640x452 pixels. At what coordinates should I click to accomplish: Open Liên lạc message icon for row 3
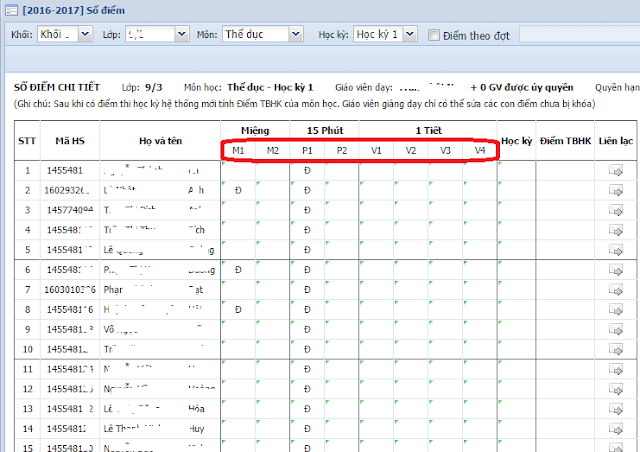616,210
